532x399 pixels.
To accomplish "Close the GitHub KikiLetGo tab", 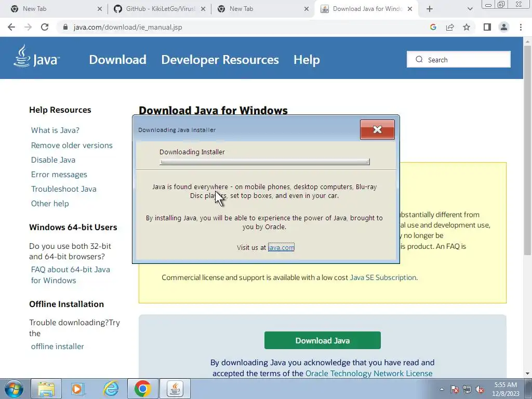I will point(203,9).
